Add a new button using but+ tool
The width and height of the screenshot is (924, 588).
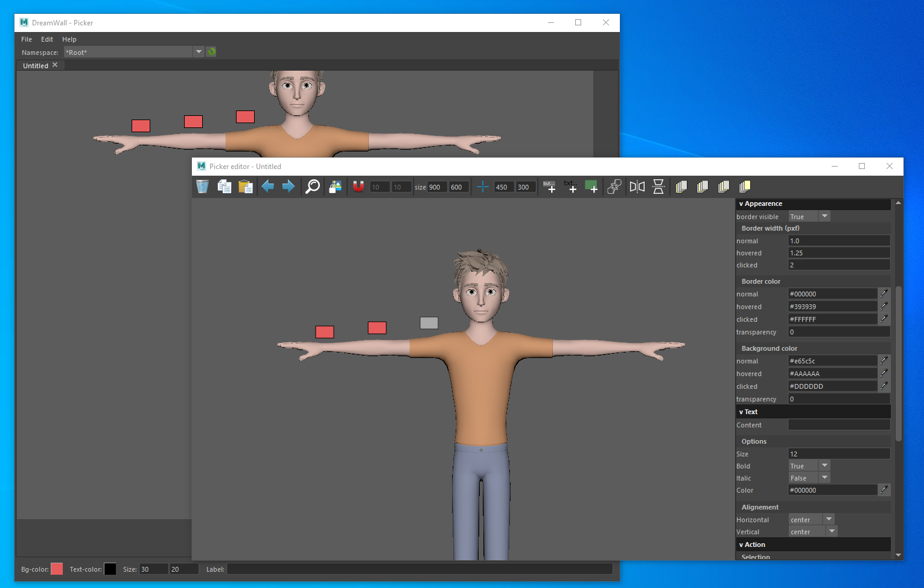coord(549,187)
